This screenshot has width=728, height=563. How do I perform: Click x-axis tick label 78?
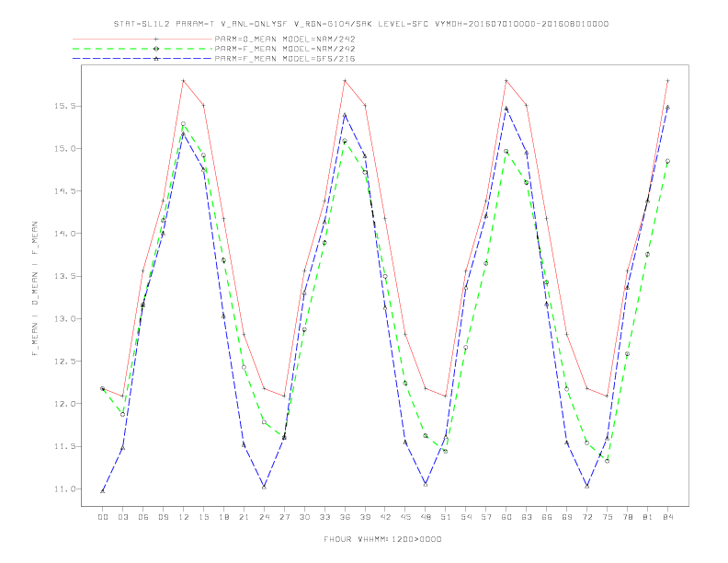pyautogui.click(x=627, y=517)
